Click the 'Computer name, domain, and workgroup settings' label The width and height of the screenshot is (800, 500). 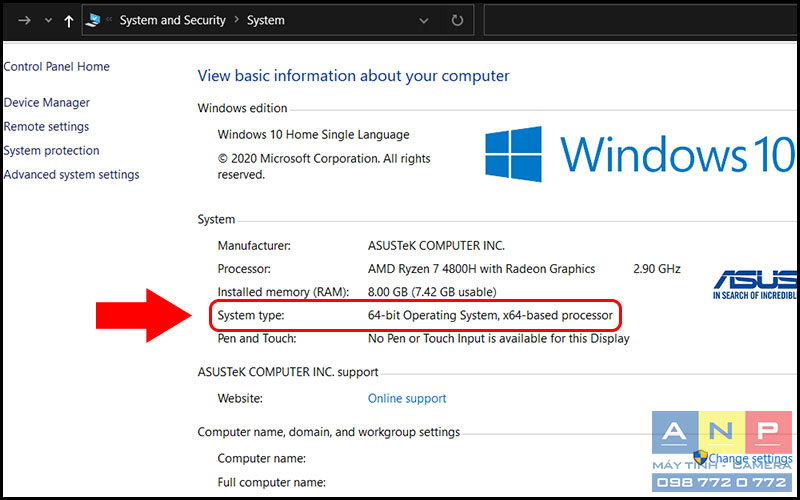(329, 432)
